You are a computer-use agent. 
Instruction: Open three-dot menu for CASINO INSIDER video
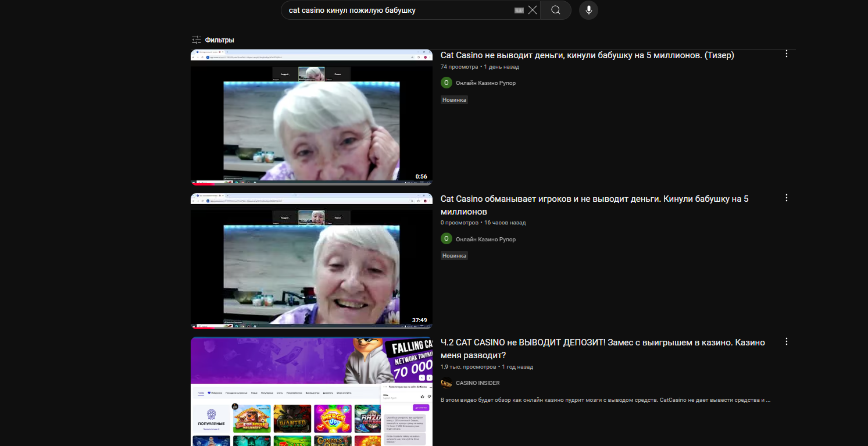pyautogui.click(x=787, y=341)
